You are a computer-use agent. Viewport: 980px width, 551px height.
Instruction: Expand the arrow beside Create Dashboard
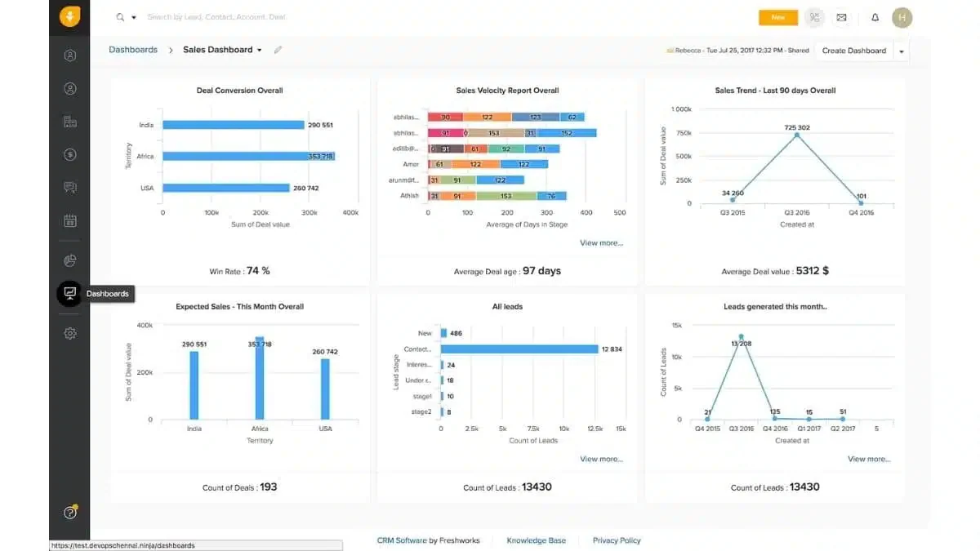(902, 51)
